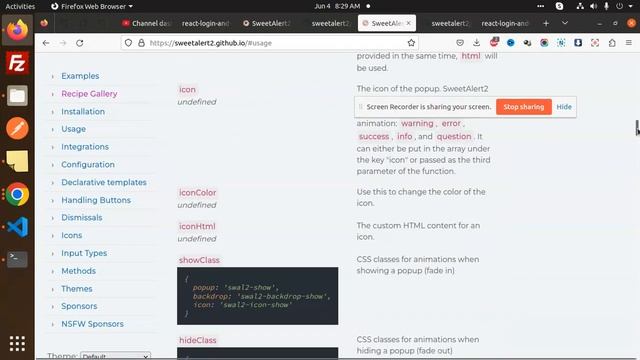Open the power menu icon
Viewport: 640px width, 360px height.
(x=620, y=6)
